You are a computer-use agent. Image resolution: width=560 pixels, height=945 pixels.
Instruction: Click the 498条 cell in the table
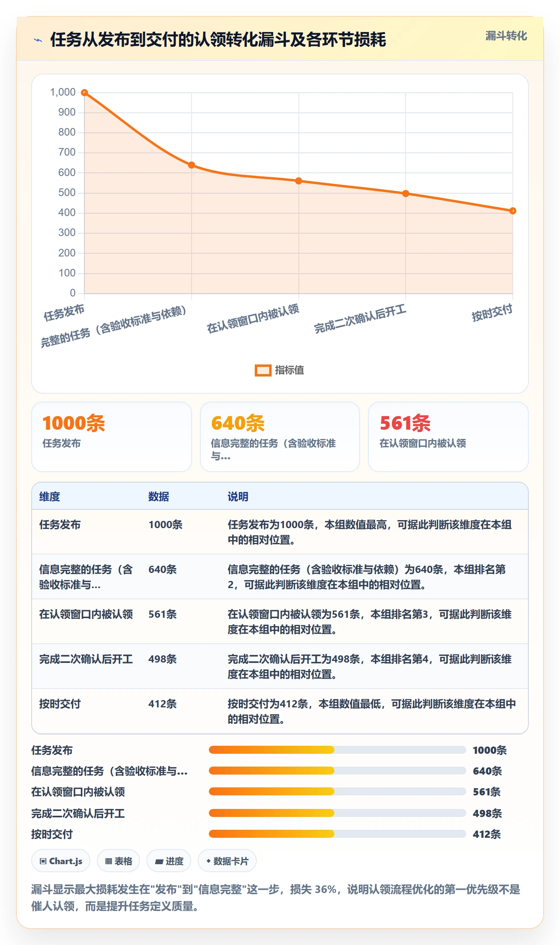click(x=162, y=659)
